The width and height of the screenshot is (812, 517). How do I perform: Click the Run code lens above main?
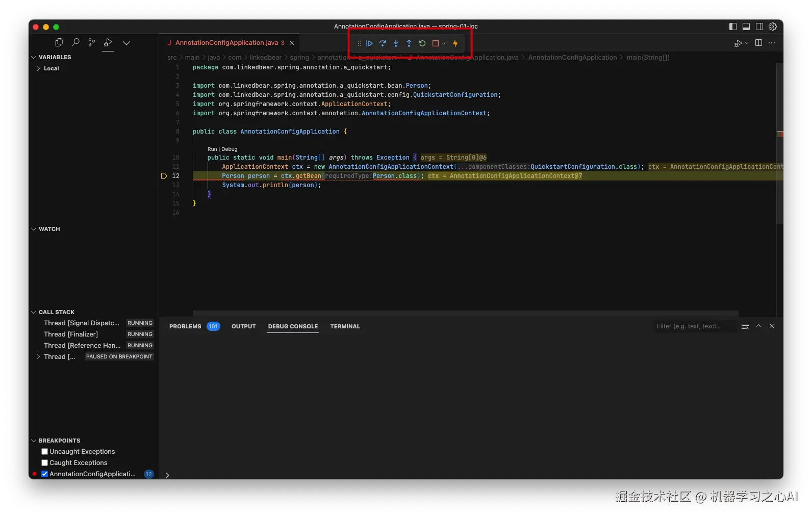click(x=212, y=149)
